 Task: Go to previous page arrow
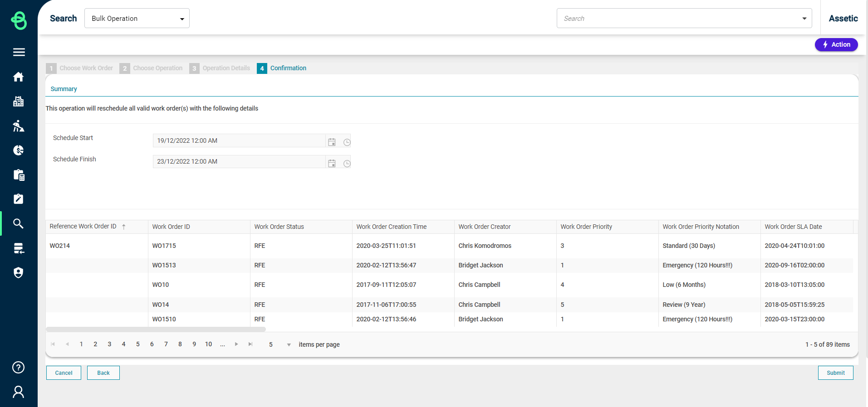click(x=67, y=344)
